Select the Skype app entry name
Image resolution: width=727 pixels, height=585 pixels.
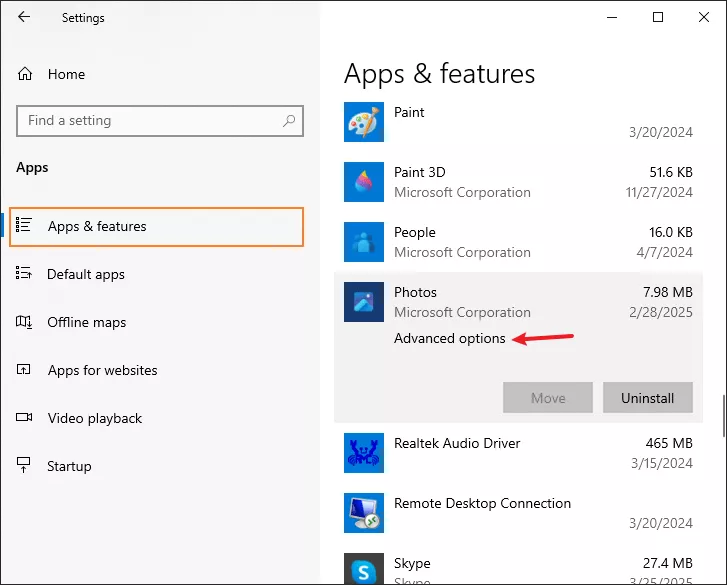coord(412,563)
